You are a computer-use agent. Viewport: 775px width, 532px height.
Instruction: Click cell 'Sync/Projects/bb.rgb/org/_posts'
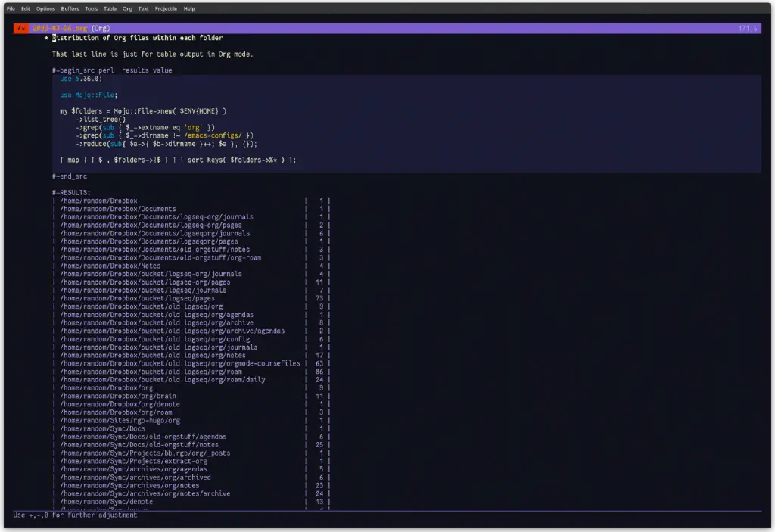pyautogui.click(x=145, y=453)
